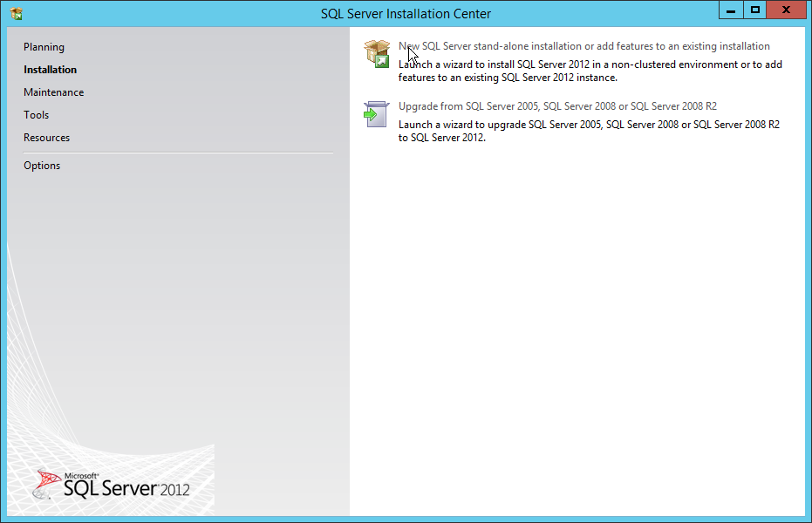Viewport: 812px width, 523px height.
Task: Click the application icon in title bar
Action: click(x=16, y=13)
